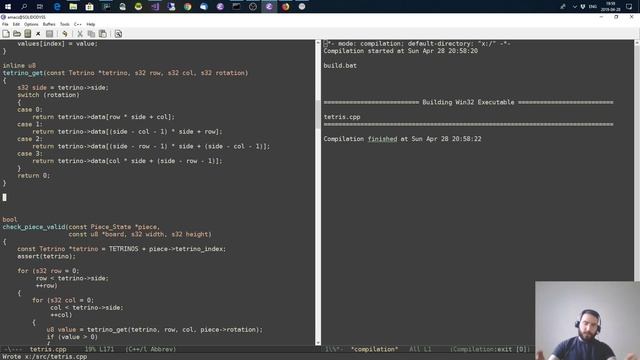This screenshot has width=640, height=360.
Task: Open directory with the Dired toolbar icon
Action: click(27, 34)
